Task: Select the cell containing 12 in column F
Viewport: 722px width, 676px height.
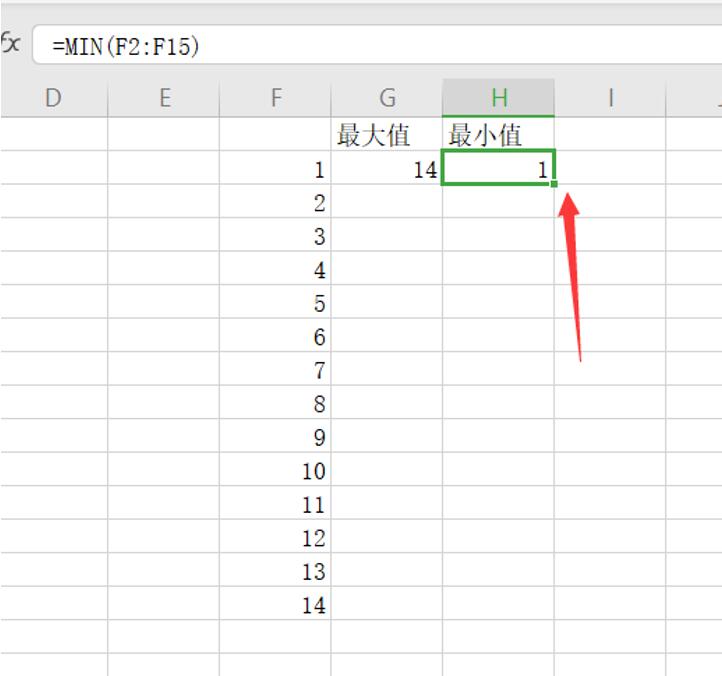Action: point(275,536)
